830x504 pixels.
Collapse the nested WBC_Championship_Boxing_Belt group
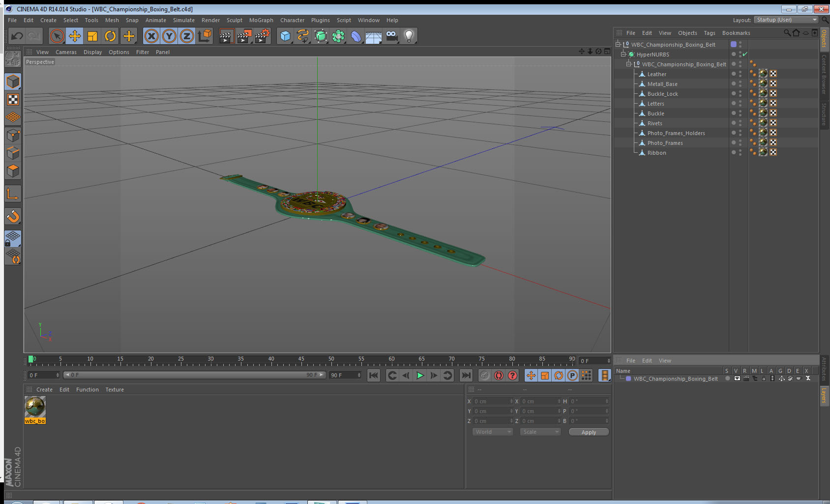click(629, 64)
